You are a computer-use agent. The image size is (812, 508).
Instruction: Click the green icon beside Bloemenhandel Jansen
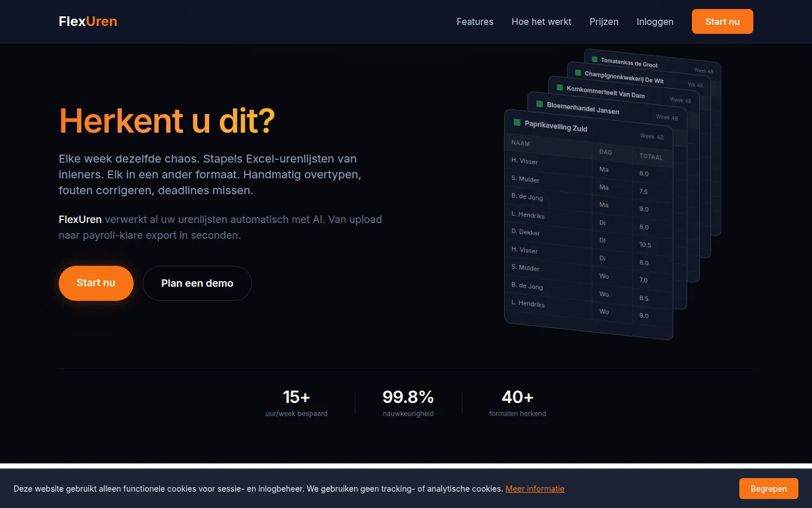[x=540, y=104]
